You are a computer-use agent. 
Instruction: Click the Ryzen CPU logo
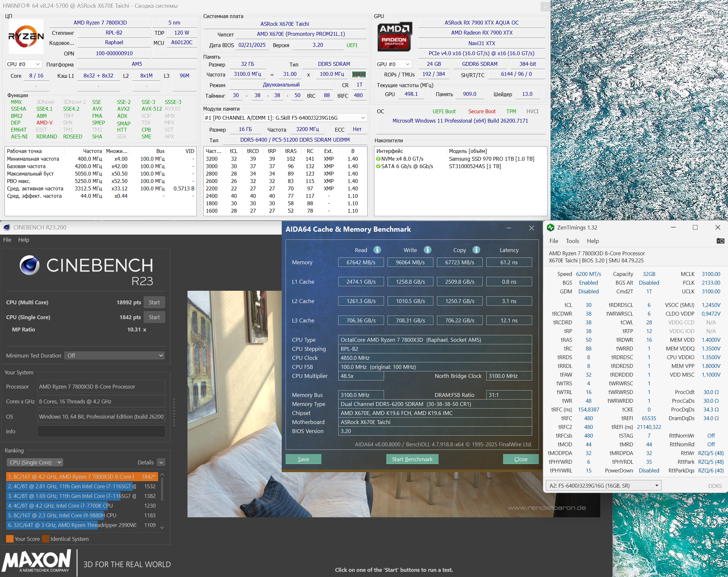[26, 36]
